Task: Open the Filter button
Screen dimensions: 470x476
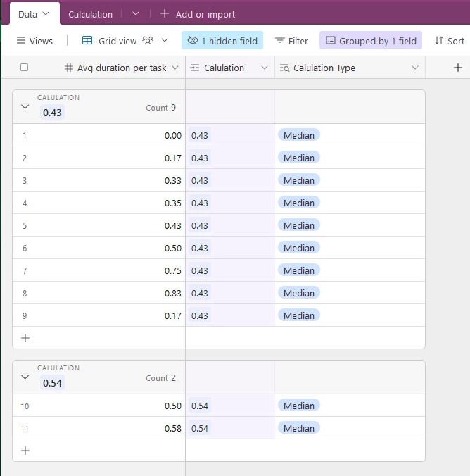Action: point(291,41)
